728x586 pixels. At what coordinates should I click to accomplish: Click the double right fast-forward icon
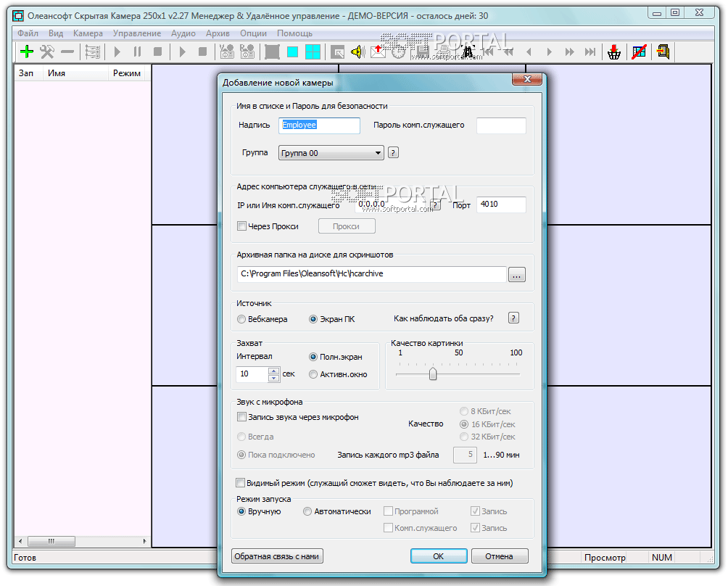pos(570,52)
